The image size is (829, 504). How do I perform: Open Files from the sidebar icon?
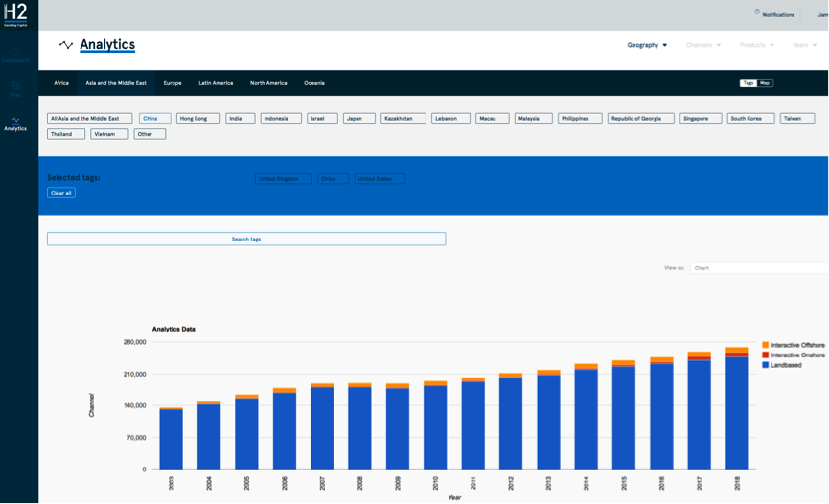coord(15,88)
